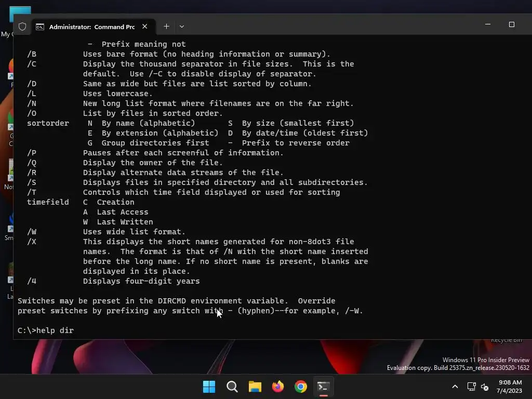Open the clock showing 9:08 AM

click(510, 387)
